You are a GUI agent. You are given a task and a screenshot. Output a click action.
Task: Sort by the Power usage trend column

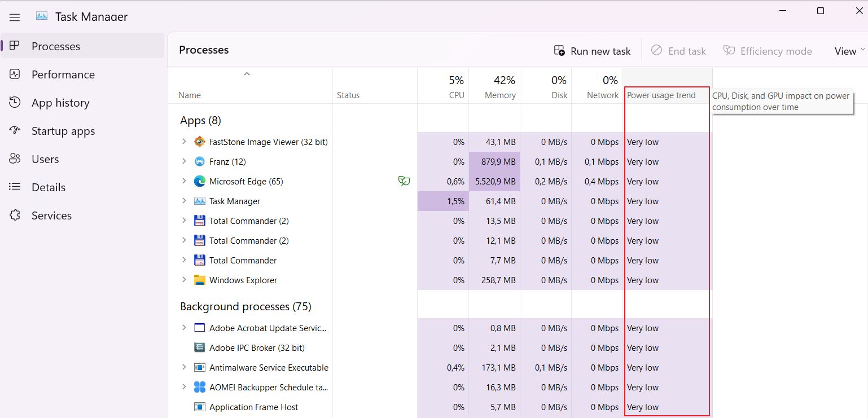pos(668,86)
